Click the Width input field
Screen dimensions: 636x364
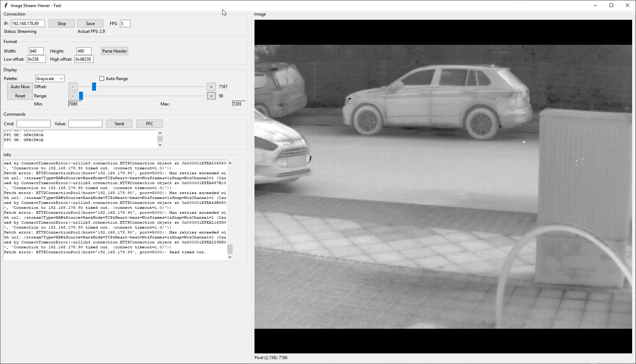pos(36,51)
